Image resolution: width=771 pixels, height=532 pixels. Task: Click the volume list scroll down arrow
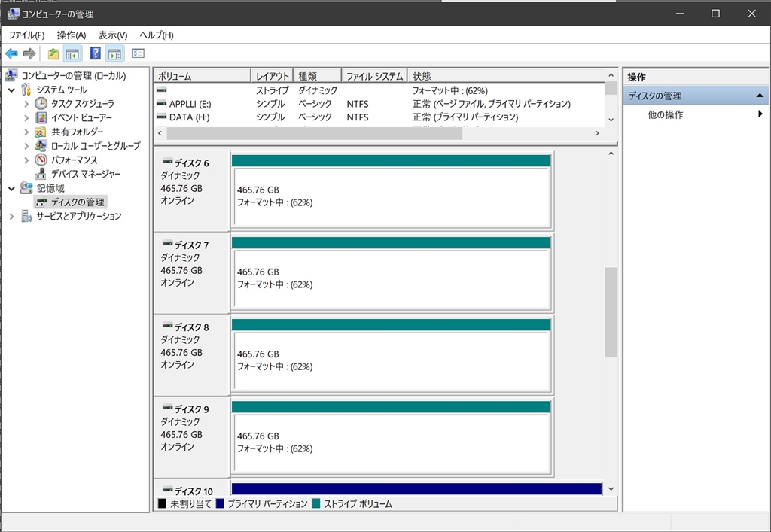pos(611,120)
